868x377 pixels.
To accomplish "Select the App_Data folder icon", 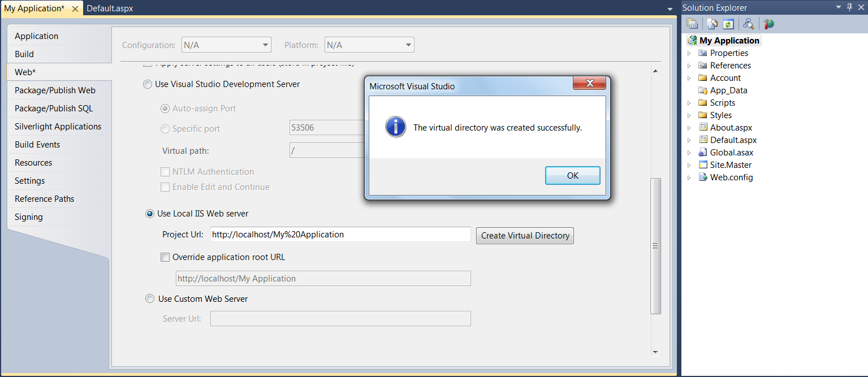I will click(x=703, y=90).
